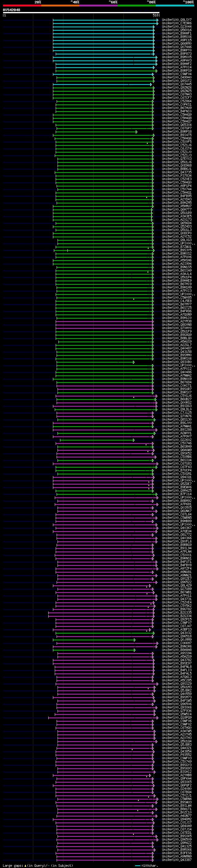Select the UniRef100_B8BM92 label
This screenshot has width=197, height=868.
click(x=177, y=501)
